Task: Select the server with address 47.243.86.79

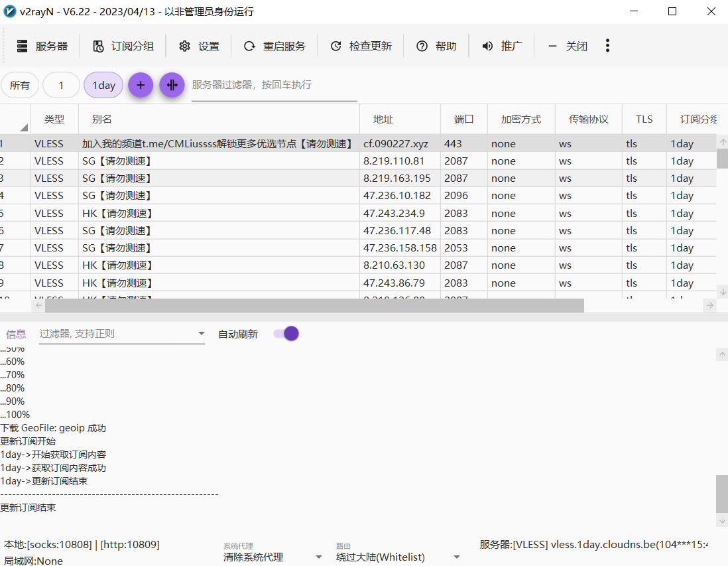Action: [358, 283]
